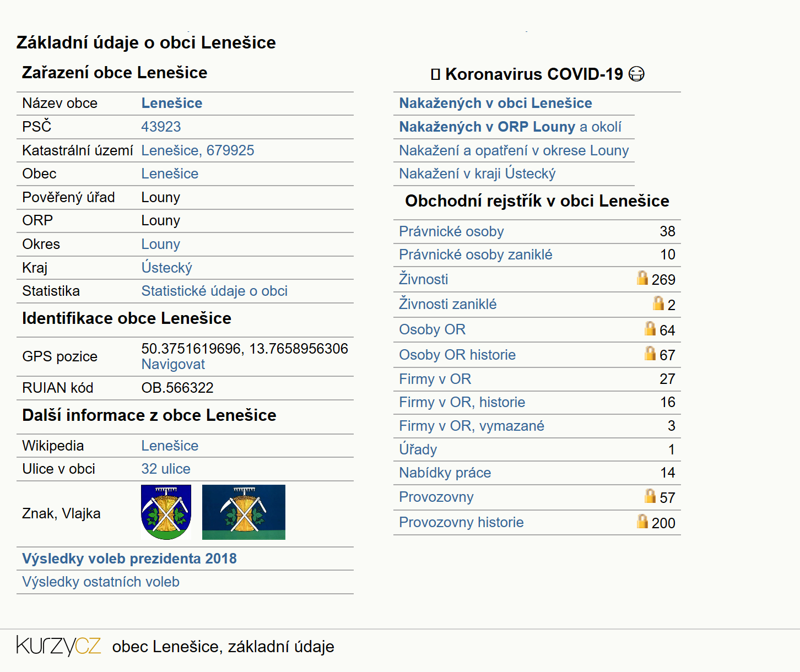Open Louny link in Okres row
This screenshot has height=672, width=800.
point(161,244)
